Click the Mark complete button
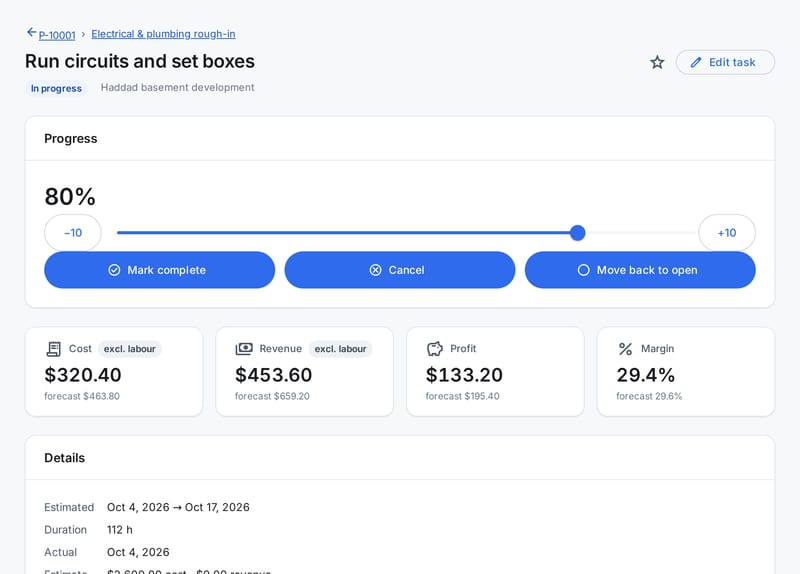This screenshot has width=800, height=574. 160,270
